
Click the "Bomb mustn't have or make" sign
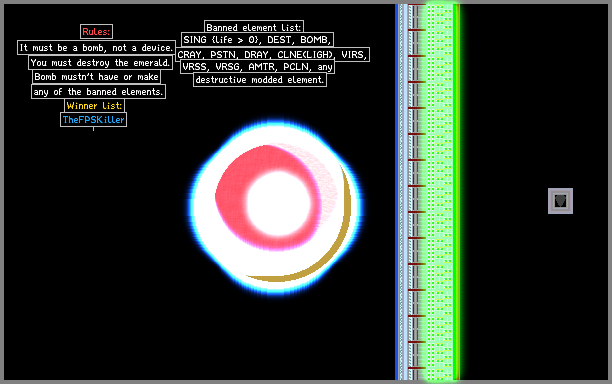click(x=96, y=77)
